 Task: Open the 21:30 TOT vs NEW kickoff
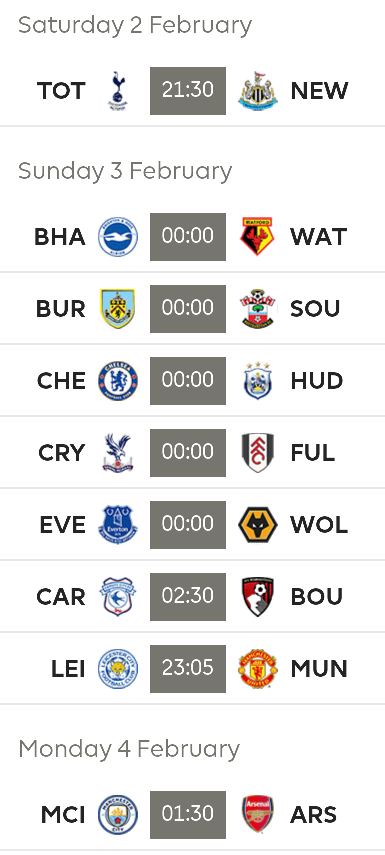pos(188,91)
